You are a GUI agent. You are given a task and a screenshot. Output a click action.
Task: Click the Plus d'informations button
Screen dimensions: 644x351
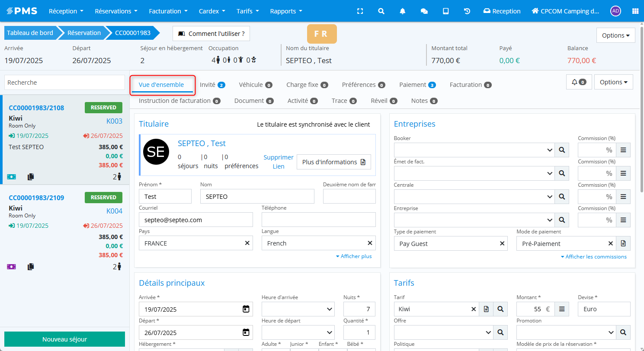tap(333, 162)
